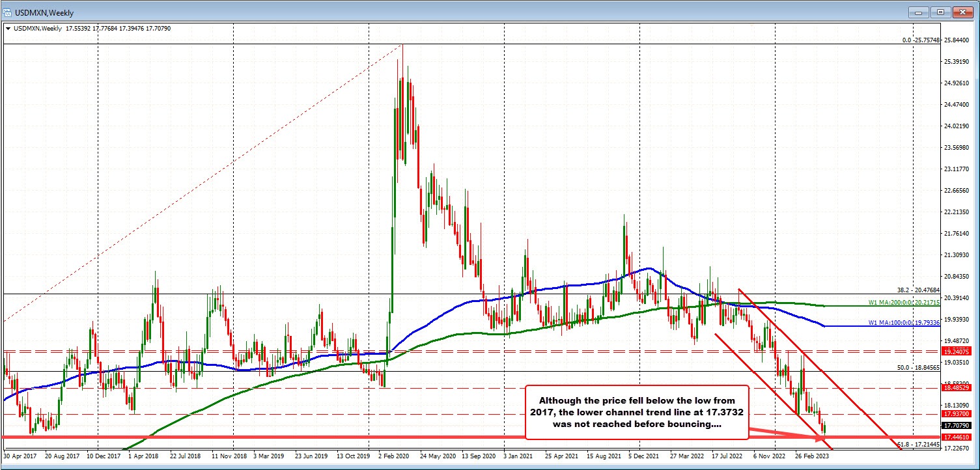The height and width of the screenshot is (470, 980).
Task: Click the 30 Apr 2017 date label
Action: (x=21, y=456)
